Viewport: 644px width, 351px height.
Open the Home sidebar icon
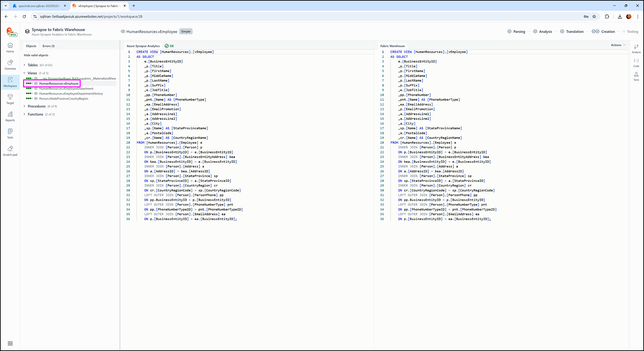pos(10,47)
